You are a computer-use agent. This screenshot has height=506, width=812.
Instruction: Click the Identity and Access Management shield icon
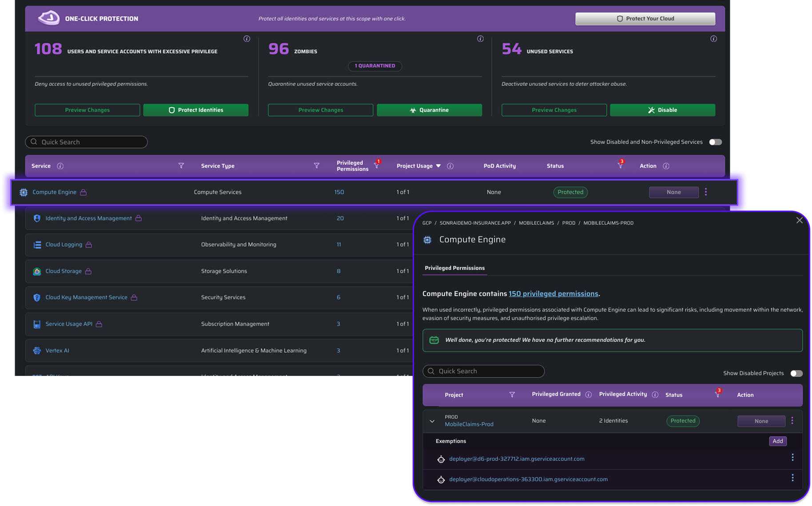coord(37,218)
